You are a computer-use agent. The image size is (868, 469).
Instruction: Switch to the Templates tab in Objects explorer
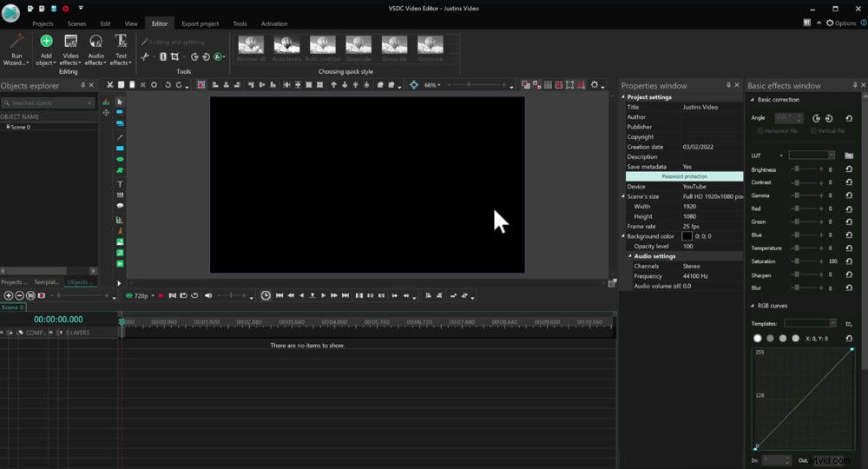(47, 282)
